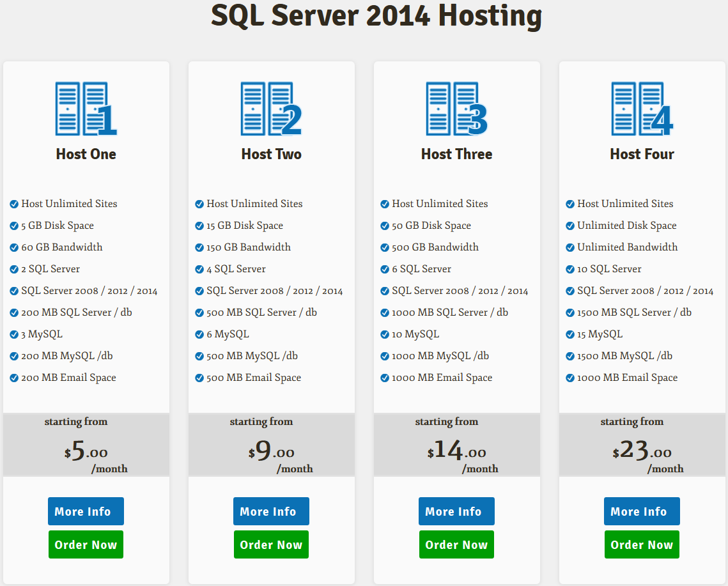Click checkmark icon beside 1500 MB MySQL /db
Image resolution: width=728 pixels, height=586 pixels.
[570, 356]
